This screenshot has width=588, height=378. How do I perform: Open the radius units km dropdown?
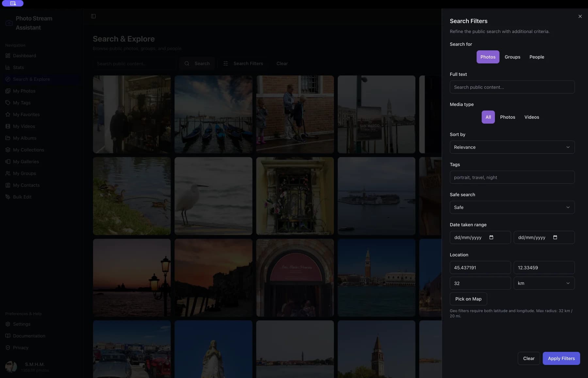(544, 283)
